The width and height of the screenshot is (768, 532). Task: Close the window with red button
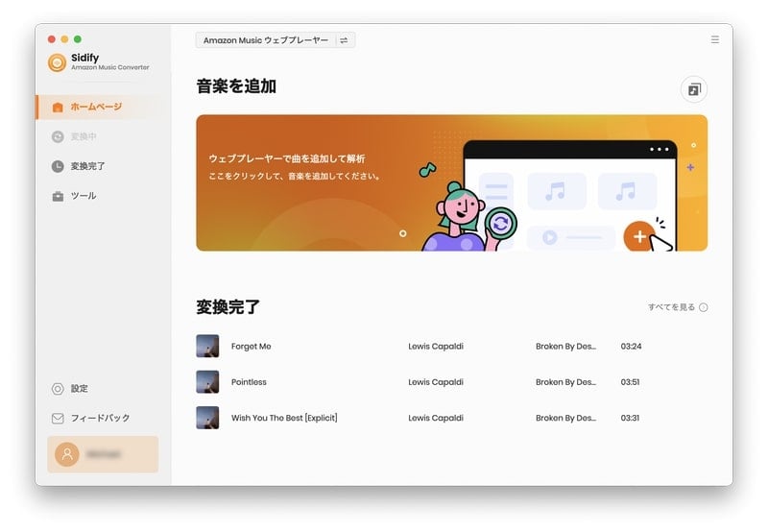point(52,39)
